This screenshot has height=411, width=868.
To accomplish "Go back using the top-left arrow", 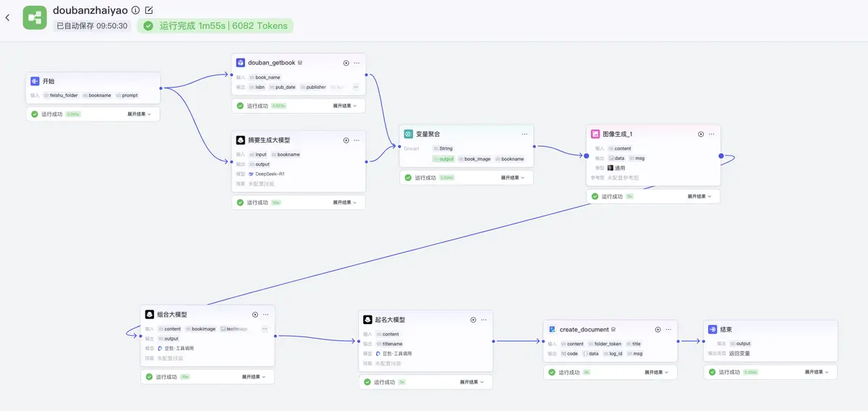I will click(7, 17).
